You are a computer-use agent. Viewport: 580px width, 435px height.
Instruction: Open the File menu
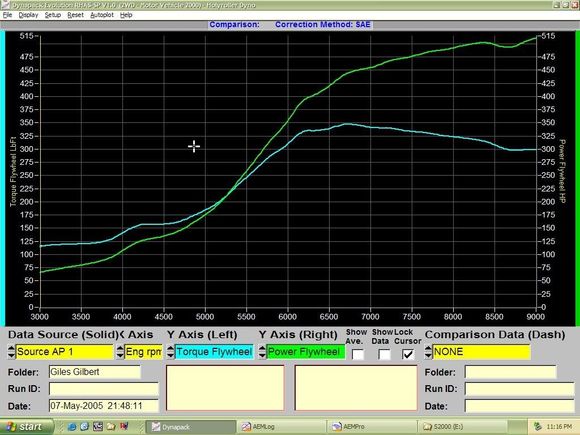pos(7,15)
